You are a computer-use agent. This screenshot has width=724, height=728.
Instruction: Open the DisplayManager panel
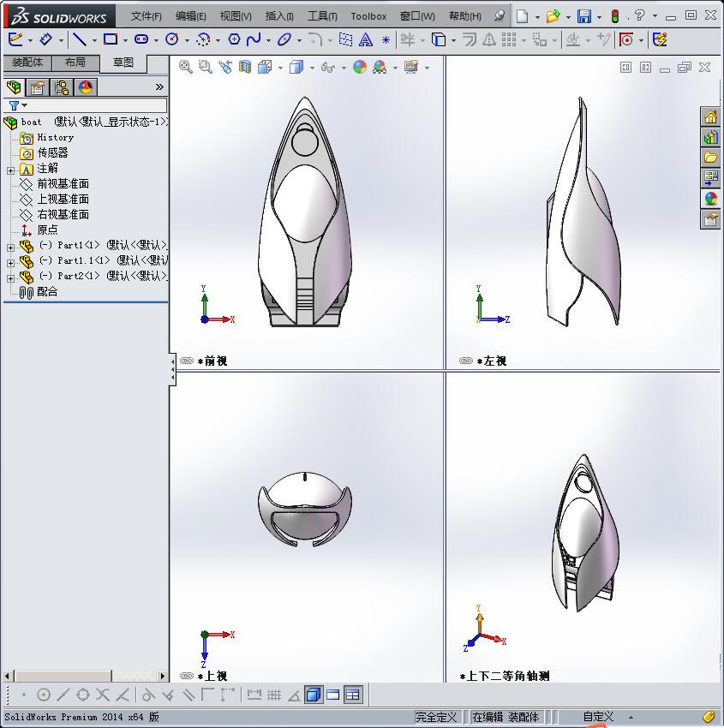click(84, 87)
